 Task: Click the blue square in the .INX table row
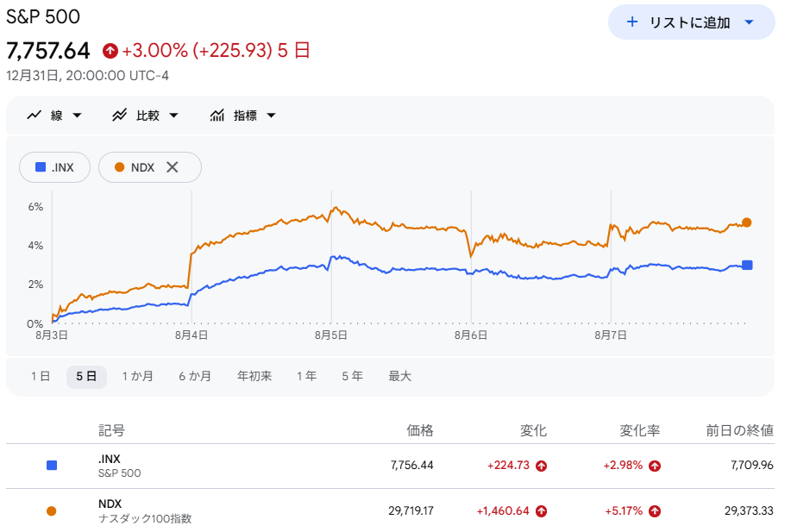tap(52, 465)
